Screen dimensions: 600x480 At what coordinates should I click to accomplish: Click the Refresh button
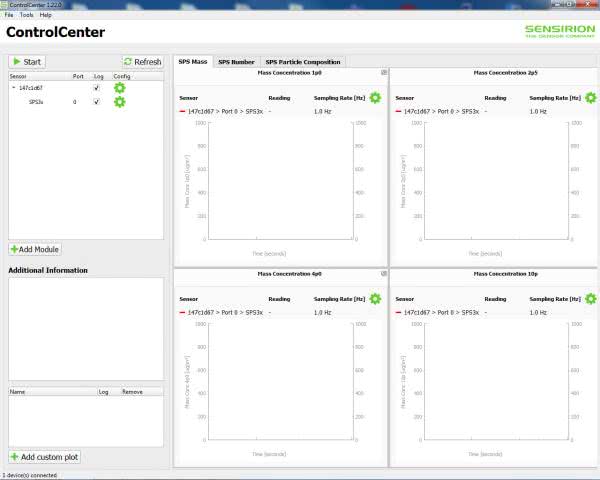pos(142,62)
